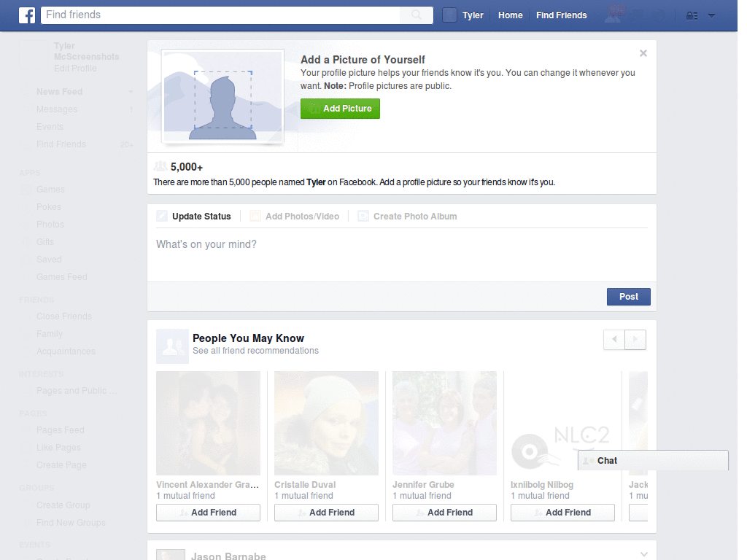Image resolution: width=747 pixels, height=560 pixels.
Task: Click the green Add Picture button
Action: [340, 109]
